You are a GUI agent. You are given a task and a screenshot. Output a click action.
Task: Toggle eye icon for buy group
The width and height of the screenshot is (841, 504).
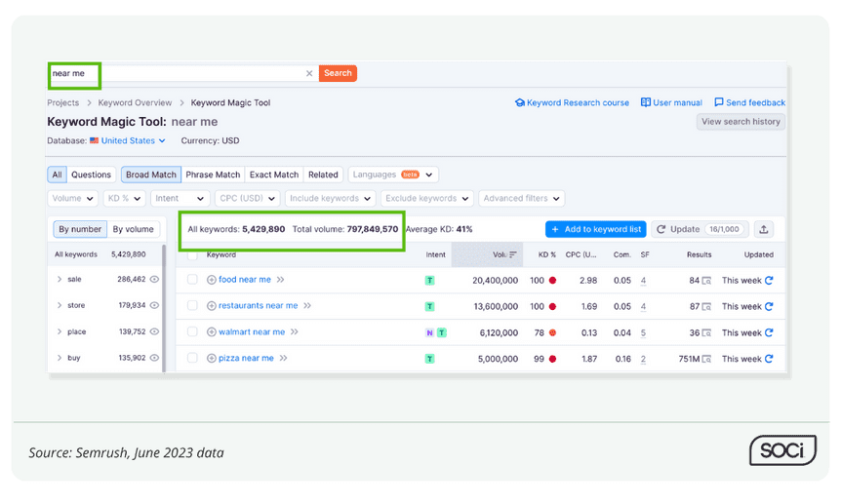154,358
